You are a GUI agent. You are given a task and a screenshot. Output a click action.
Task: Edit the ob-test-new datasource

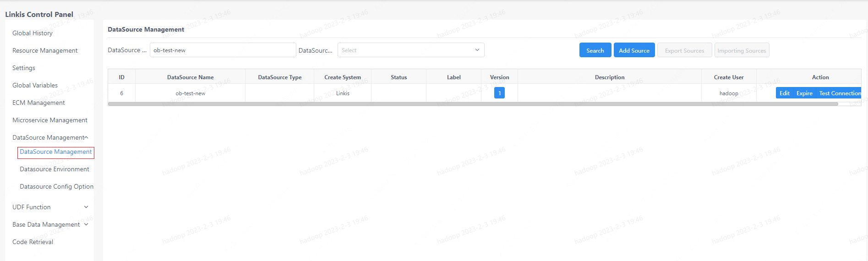tap(784, 93)
